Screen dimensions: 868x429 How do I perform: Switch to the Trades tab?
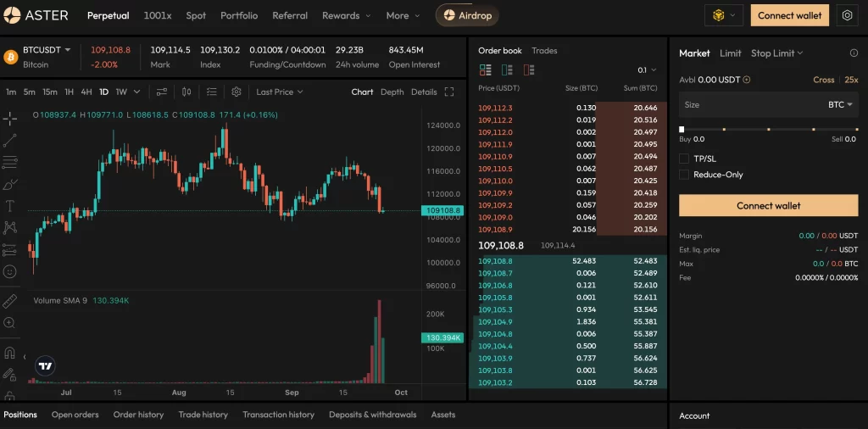click(544, 50)
